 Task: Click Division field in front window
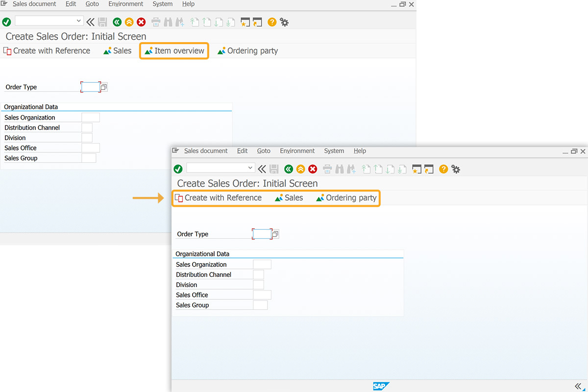pyautogui.click(x=259, y=285)
